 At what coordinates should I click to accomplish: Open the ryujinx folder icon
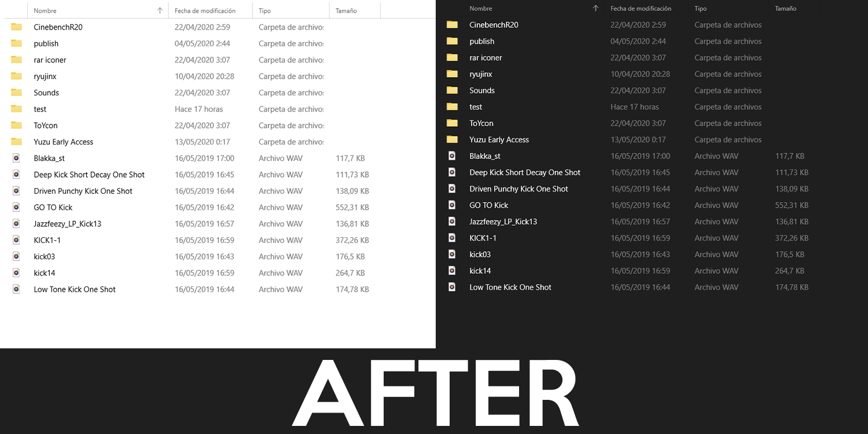pos(15,76)
